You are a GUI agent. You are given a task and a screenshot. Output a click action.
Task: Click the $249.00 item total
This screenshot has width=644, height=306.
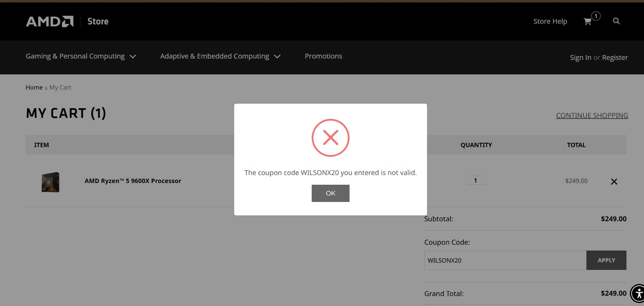tap(576, 181)
